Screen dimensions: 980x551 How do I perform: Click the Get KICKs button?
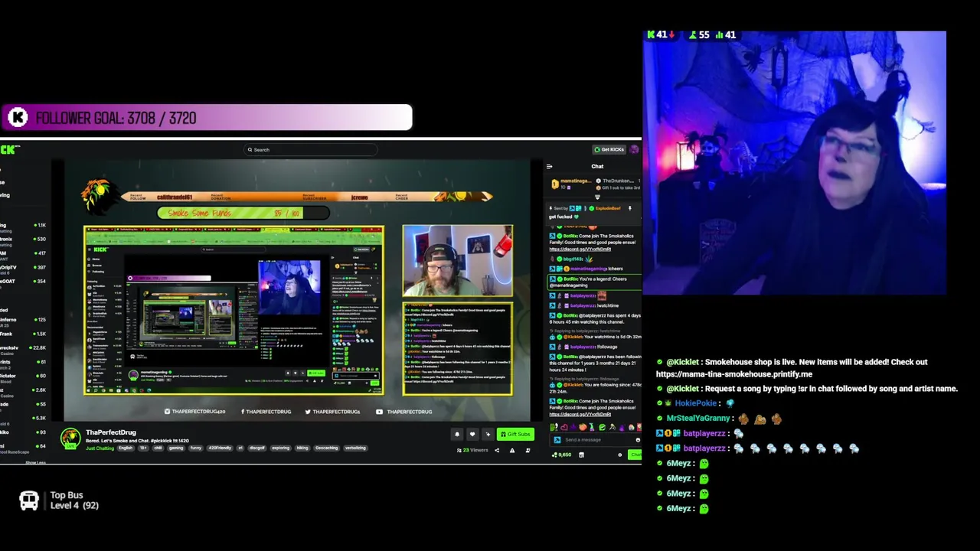pos(610,149)
